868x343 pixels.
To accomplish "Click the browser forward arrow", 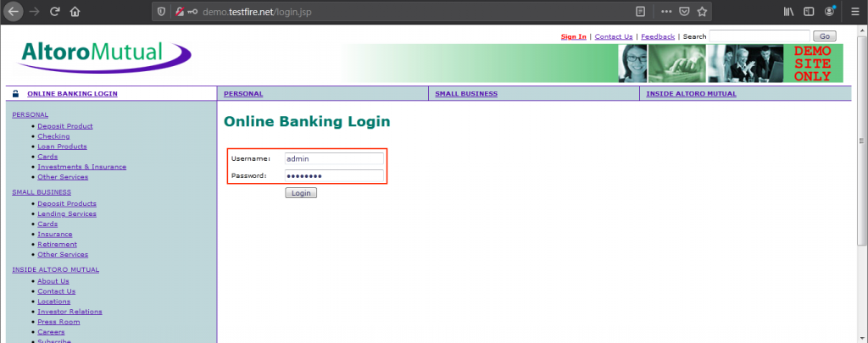I will [x=34, y=11].
